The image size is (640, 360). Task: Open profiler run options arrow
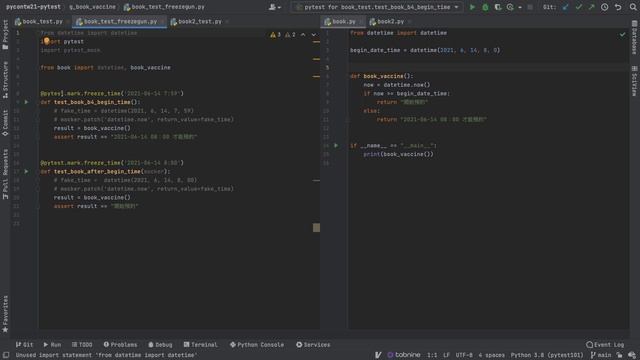pos(520,7)
